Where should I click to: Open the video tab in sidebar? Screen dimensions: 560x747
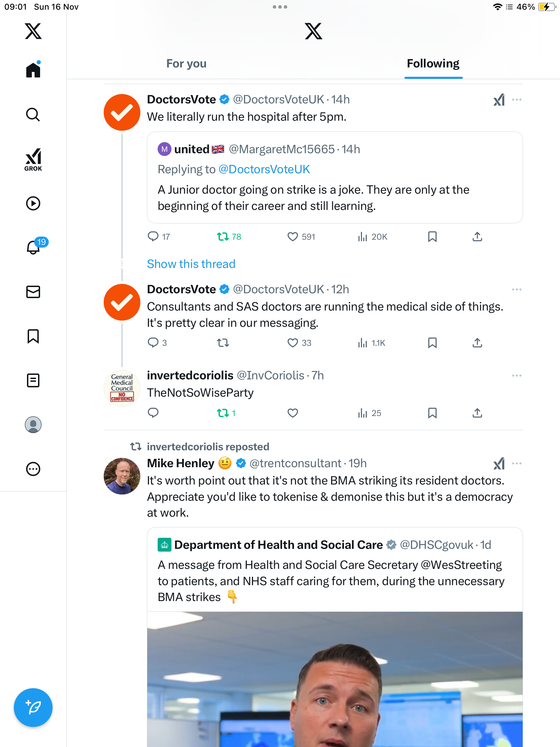(33, 203)
